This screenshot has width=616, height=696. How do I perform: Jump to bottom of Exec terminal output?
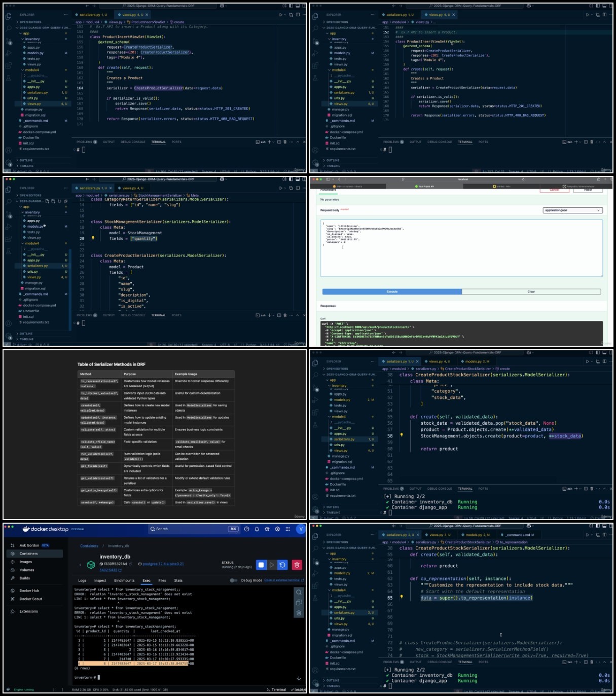coord(299,678)
